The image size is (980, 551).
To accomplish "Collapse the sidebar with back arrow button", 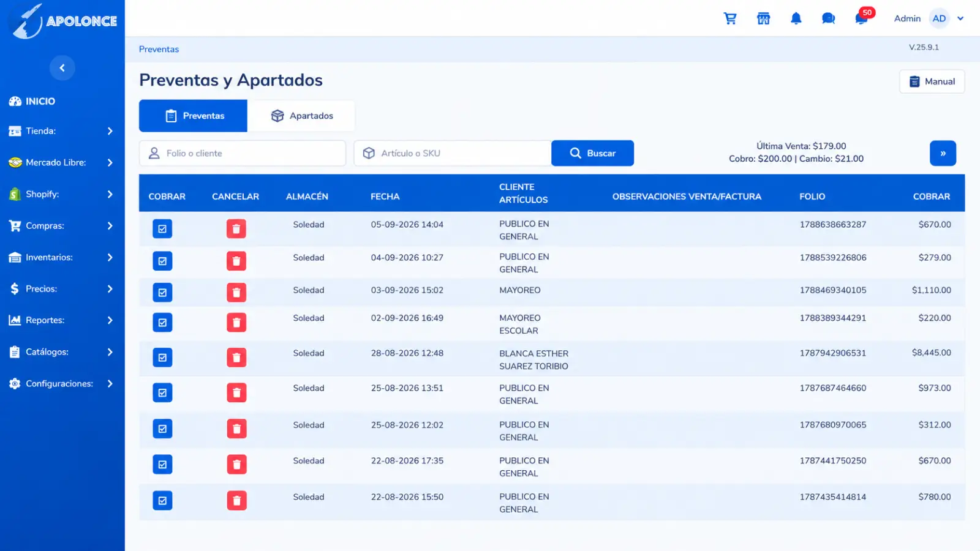I will click(x=62, y=67).
